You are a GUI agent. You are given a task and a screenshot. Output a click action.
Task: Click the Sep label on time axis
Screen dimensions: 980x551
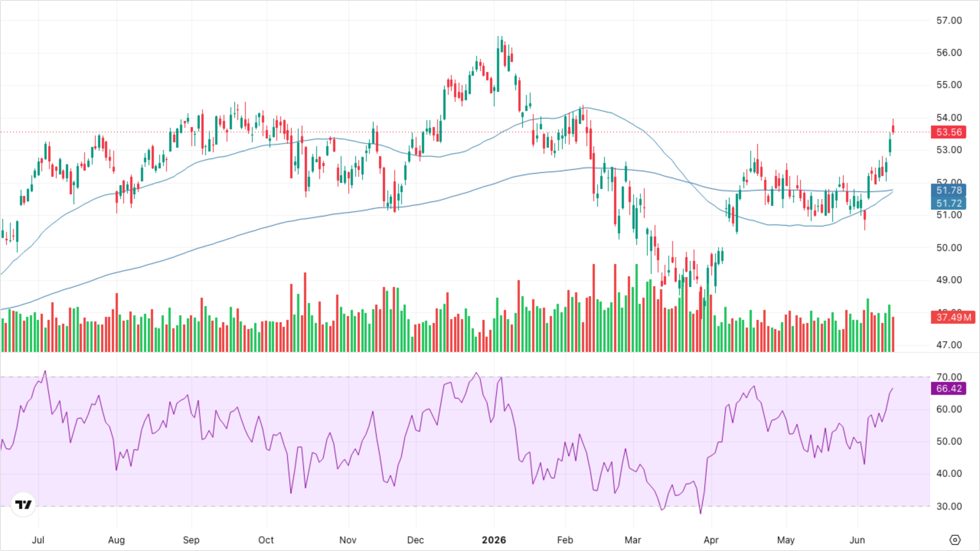[x=191, y=540]
